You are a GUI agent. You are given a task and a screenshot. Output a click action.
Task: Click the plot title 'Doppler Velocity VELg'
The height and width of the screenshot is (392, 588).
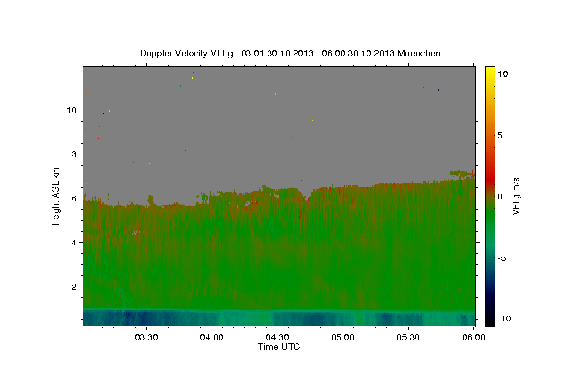[x=188, y=53]
